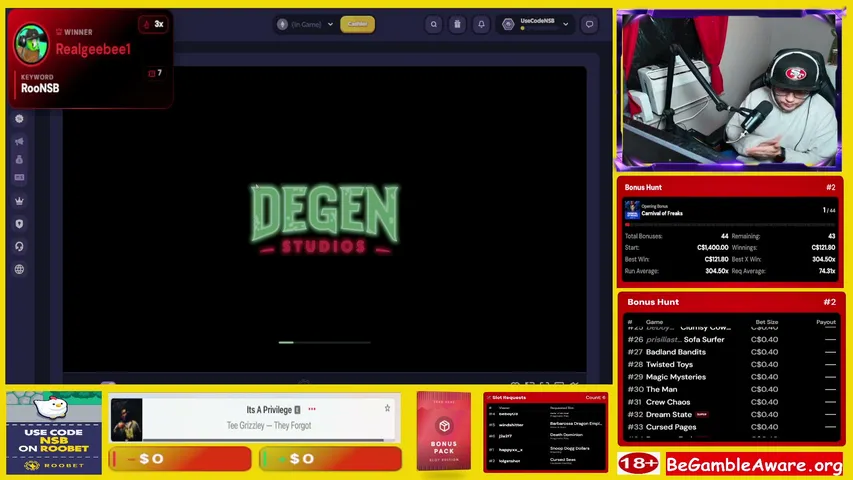Click the Slot Requests panel header
The height and width of the screenshot is (480, 853).
[546, 397]
